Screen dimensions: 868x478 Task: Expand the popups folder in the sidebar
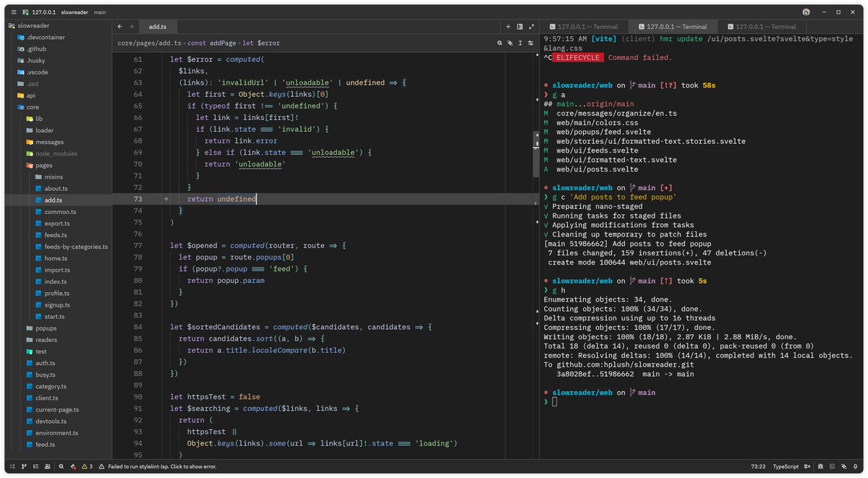point(47,328)
